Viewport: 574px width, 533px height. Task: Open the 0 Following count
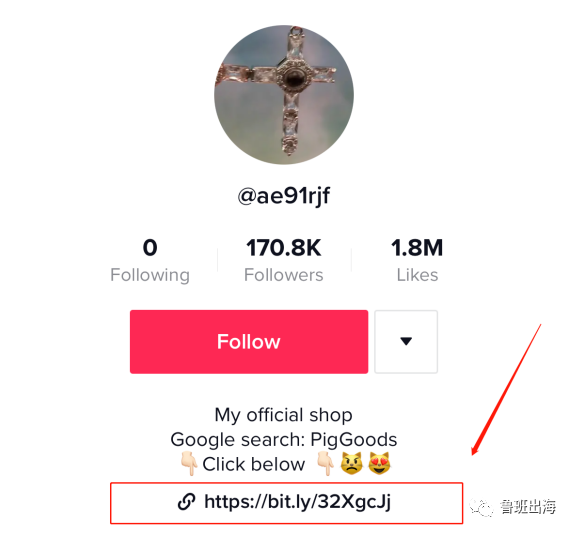pos(150,260)
